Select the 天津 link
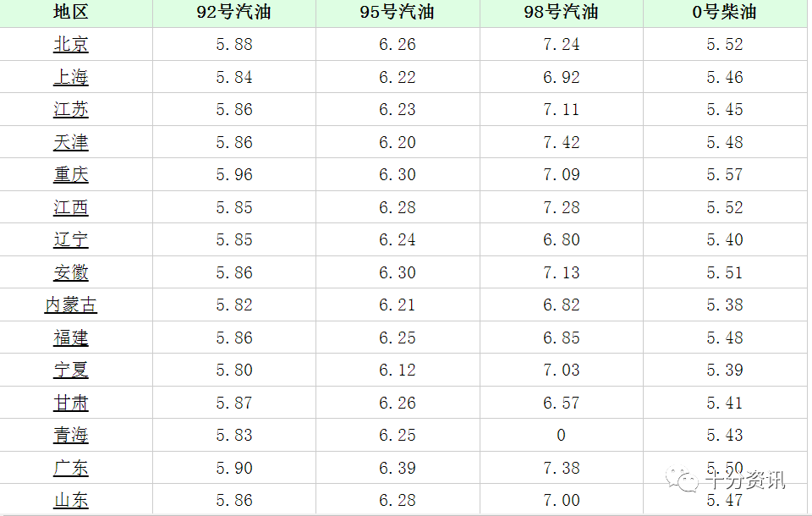Screen dimensions: 812x516 pos(71,143)
